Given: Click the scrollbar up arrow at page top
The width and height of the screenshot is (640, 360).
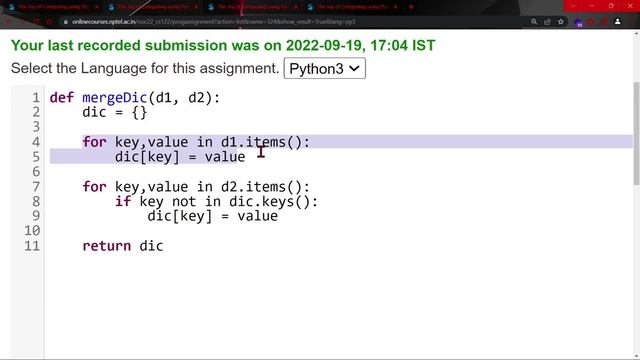Looking at the screenshot, I should pos(636,34).
